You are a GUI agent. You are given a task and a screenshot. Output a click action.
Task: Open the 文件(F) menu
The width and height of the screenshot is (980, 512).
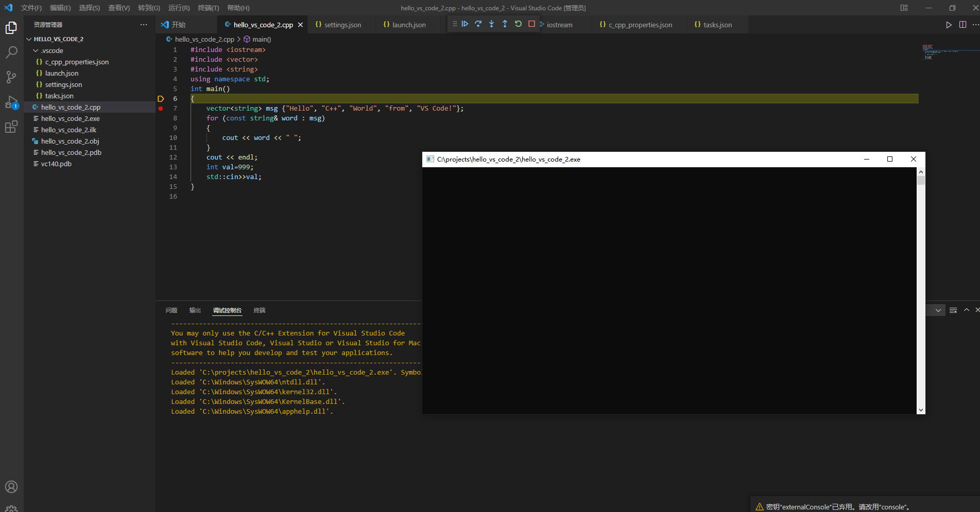pyautogui.click(x=31, y=8)
